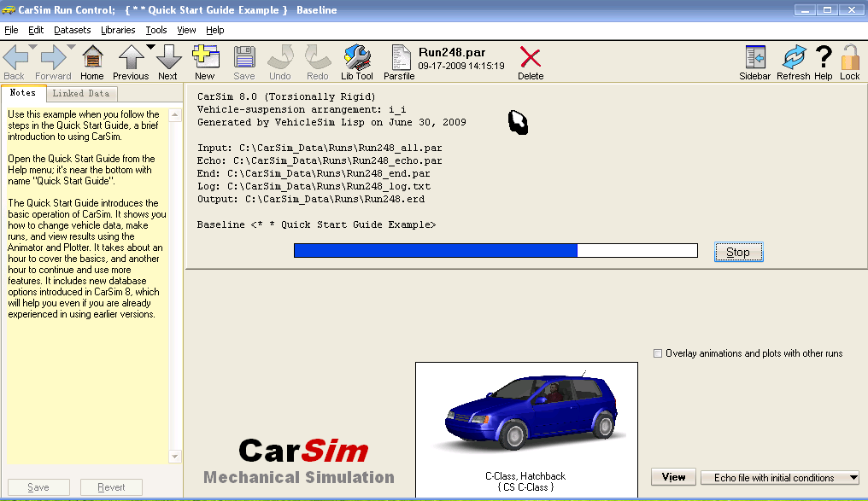Viewport: 868px width, 501px height.
Task: Click the Run248.par file name text
Action: click(452, 53)
